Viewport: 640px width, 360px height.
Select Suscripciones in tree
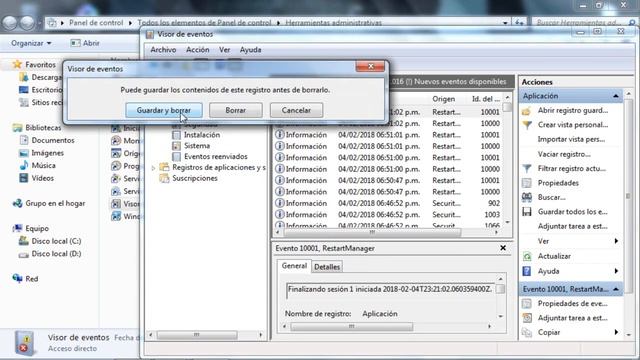195,178
